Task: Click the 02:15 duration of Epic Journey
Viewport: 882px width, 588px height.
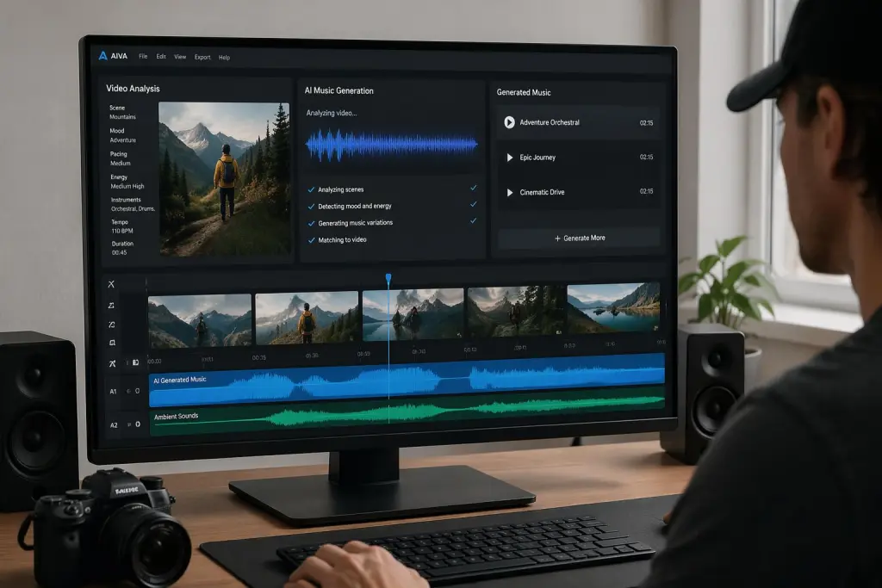Action: [x=646, y=157]
